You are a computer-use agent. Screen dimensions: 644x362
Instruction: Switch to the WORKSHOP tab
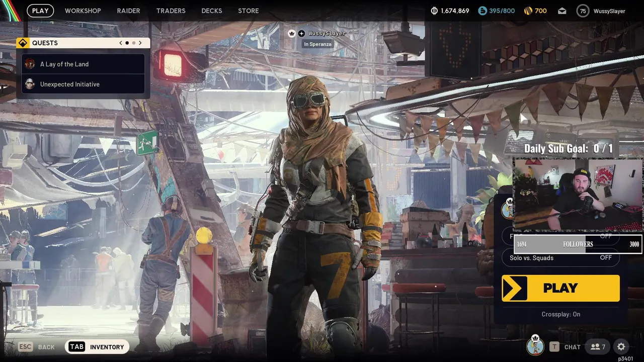tap(83, 11)
